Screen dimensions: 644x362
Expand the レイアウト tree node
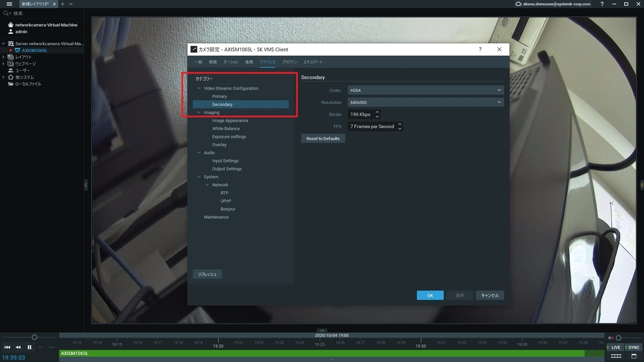click(4, 57)
